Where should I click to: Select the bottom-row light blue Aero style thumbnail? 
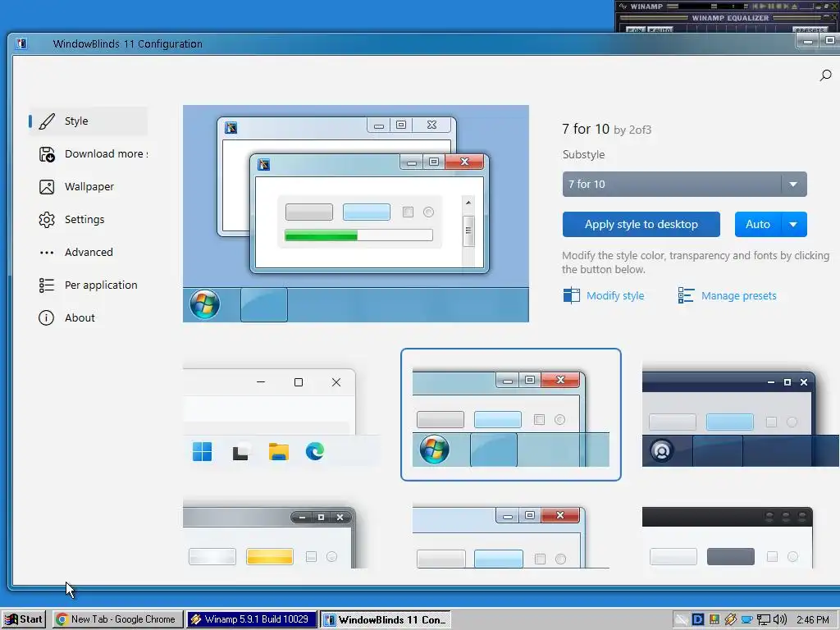point(511,536)
